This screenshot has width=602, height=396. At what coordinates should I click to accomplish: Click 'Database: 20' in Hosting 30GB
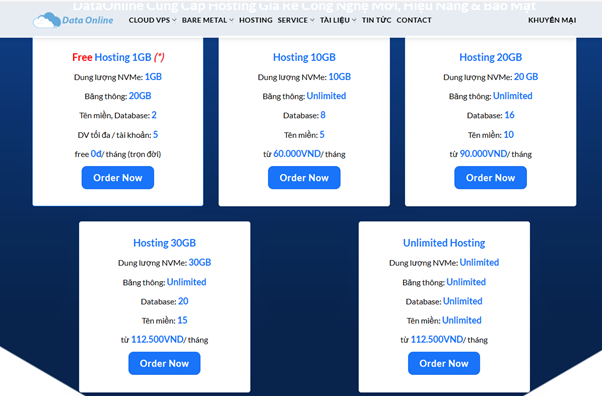(164, 301)
